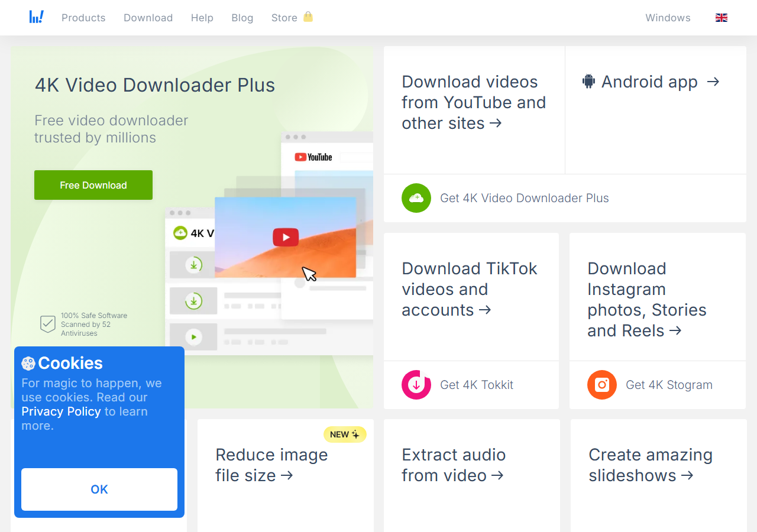Viewport: 757px width, 532px height.
Task: Click the desert video thumbnail
Action: pyautogui.click(x=285, y=237)
